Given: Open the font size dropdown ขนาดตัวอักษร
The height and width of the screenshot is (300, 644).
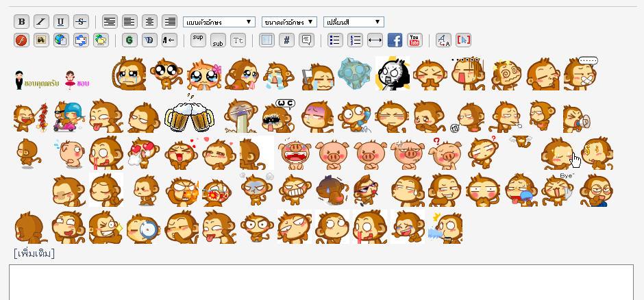Looking at the screenshot, I should click(290, 22).
